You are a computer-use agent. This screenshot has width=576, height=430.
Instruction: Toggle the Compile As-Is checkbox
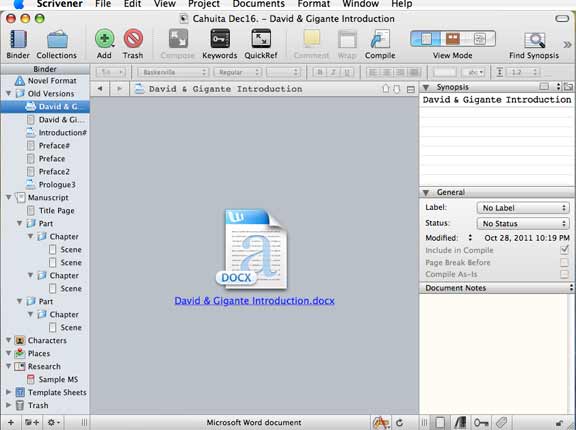(x=564, y=274)
